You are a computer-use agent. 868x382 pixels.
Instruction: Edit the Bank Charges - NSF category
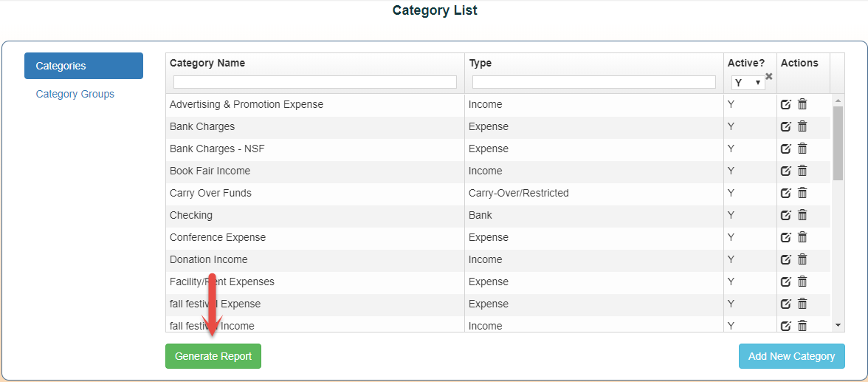[786, 149]
